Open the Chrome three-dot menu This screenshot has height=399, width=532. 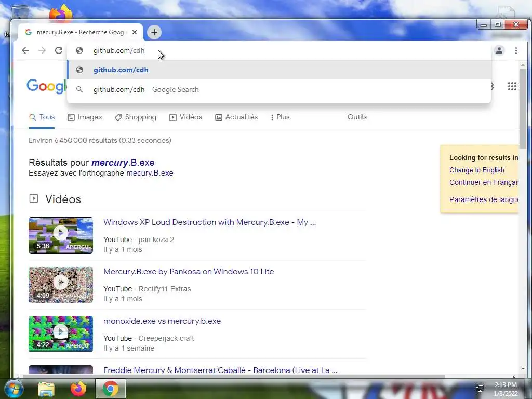(516, 50)
